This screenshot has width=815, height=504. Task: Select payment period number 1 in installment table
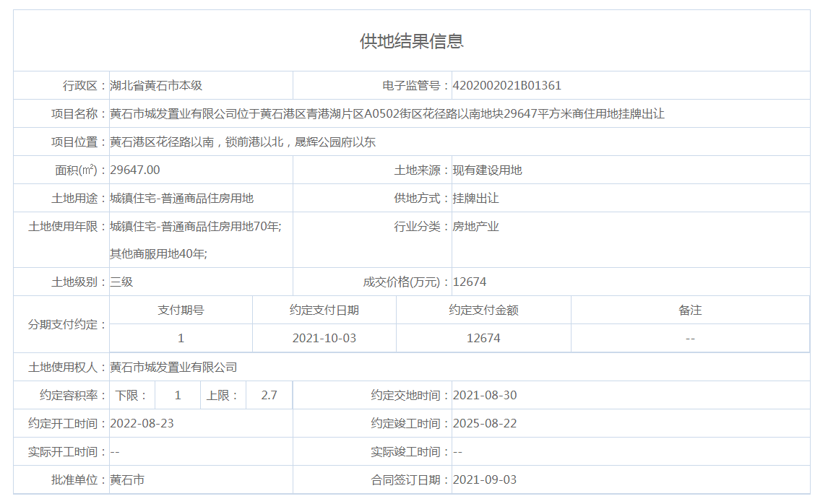[x=181, y=338]
